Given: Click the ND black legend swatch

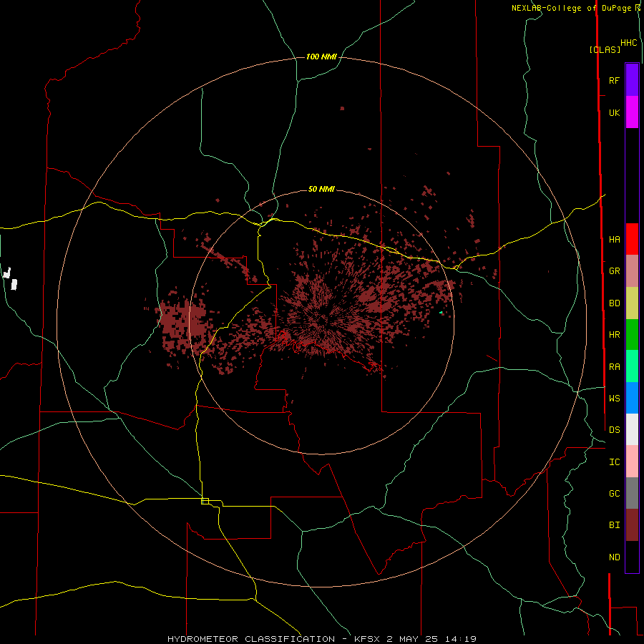Looking at the screenshot, I should tap(632, 557).
